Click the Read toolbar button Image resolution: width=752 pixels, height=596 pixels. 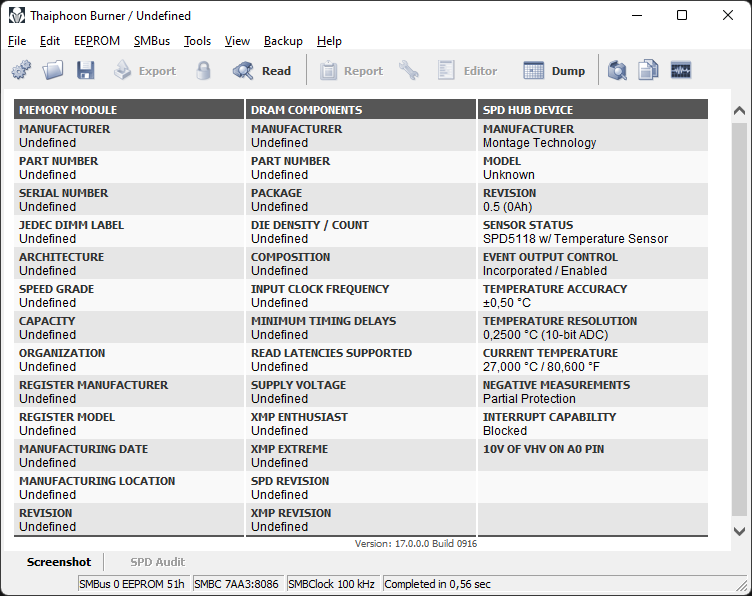click(x=262, y=71)
